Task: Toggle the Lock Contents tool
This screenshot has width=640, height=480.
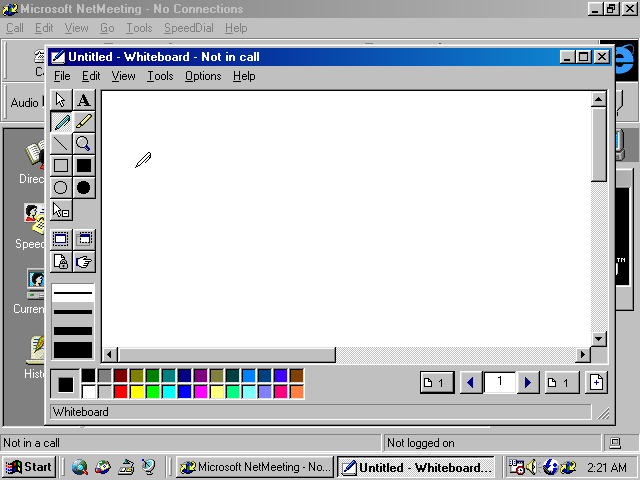Action: tap(61, 262)
